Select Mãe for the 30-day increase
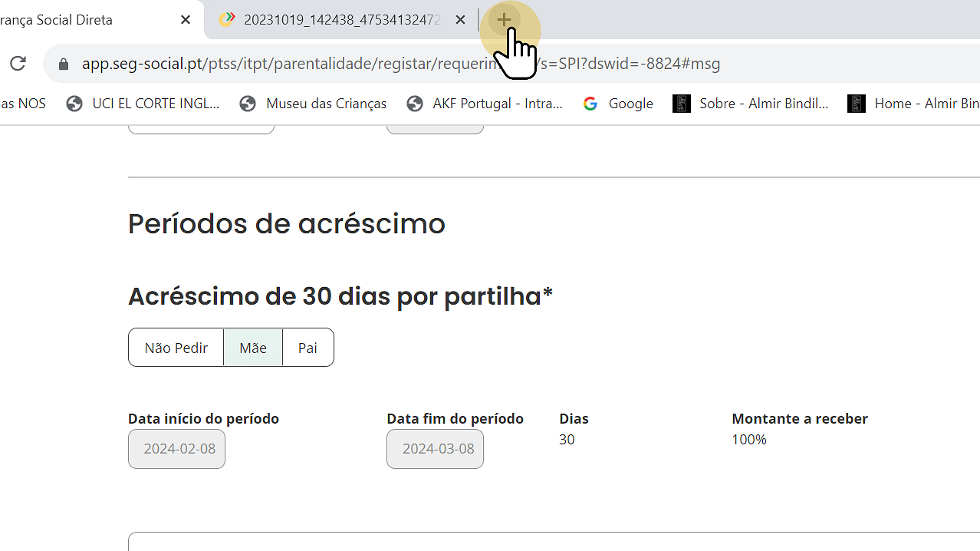Image resolution: width=980 pixels, height=551 pixels. pyautogui.click(x=253, y=348)
